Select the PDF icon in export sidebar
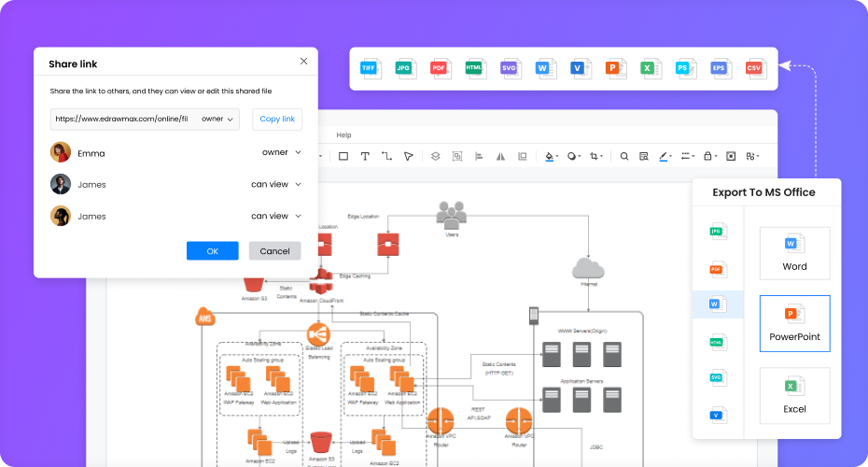 (717, 269)
